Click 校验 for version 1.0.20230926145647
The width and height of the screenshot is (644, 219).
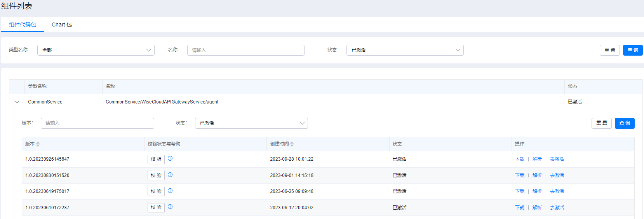click(x=156, y=159)
